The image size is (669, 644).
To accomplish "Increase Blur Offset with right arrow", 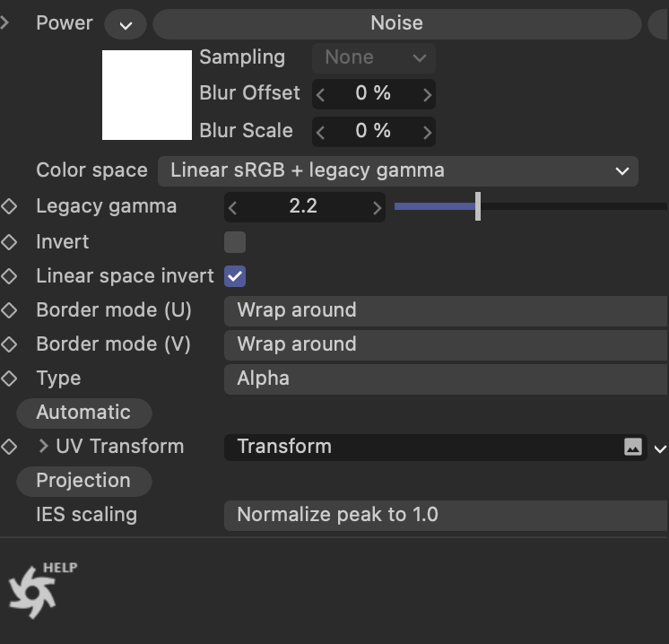I will tap(427, 94).
